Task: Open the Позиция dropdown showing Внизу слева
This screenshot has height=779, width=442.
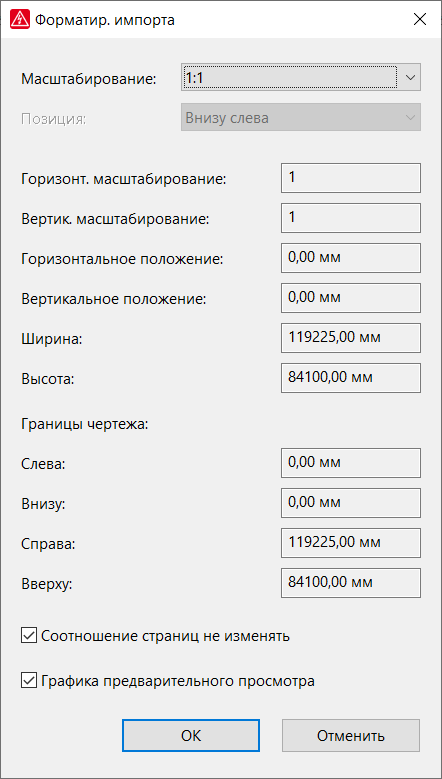Action: tap(301, 117)
